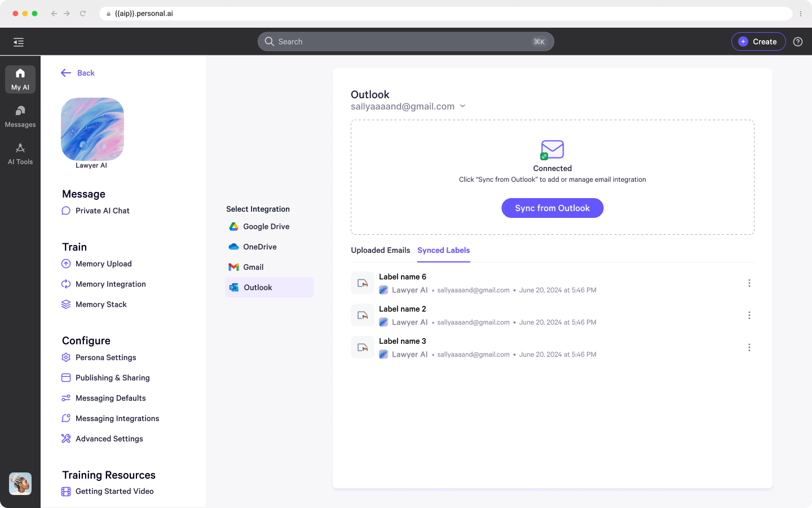Click the help question mark icon
The width and height of the screenshot is (812, 508).
(798, 42)
